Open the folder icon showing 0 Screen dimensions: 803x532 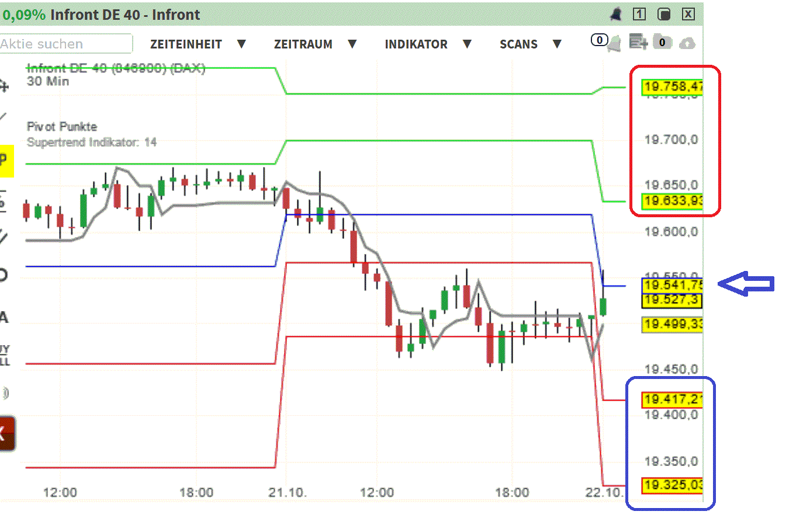(662, 42)
